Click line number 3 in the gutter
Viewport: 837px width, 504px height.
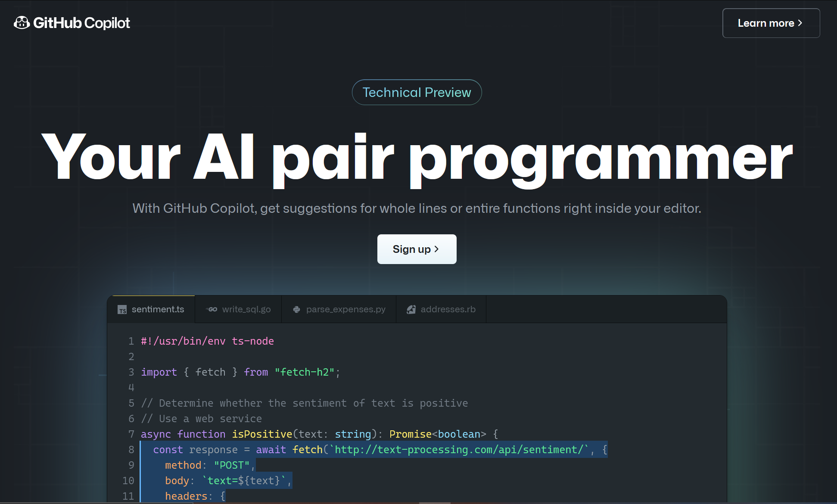point(131,372)
